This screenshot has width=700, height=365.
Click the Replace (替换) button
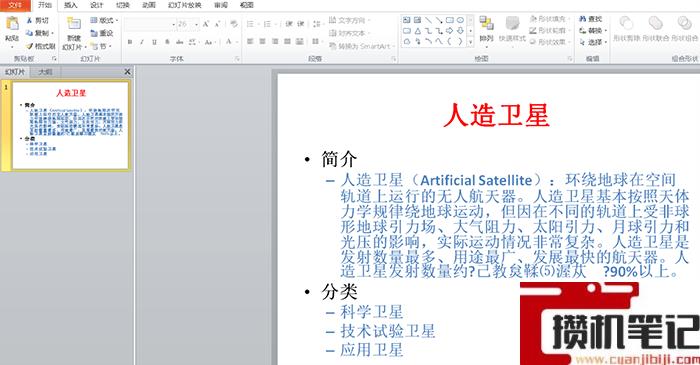(x=593, y=31)
